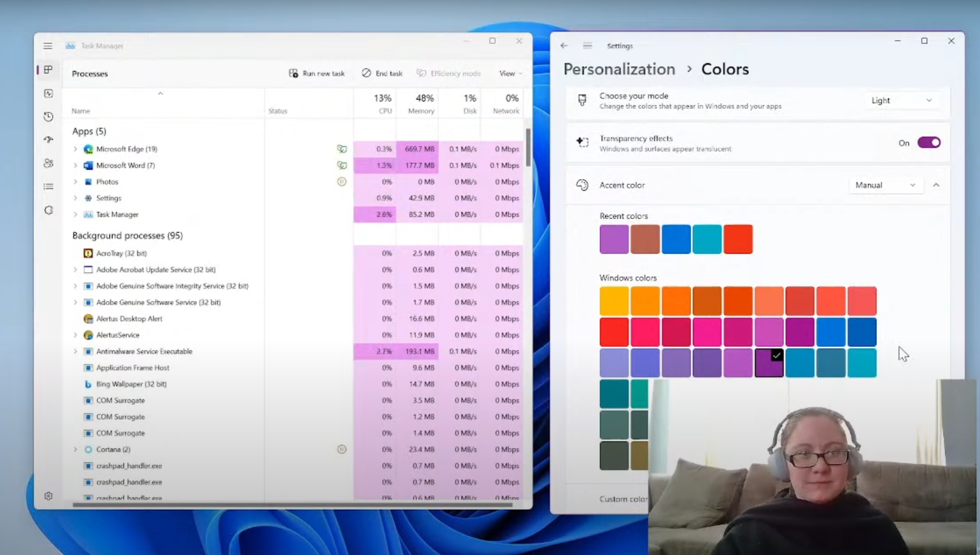Expand Task Manager process row
Screen dimensions: 980x555
(75, 214)
